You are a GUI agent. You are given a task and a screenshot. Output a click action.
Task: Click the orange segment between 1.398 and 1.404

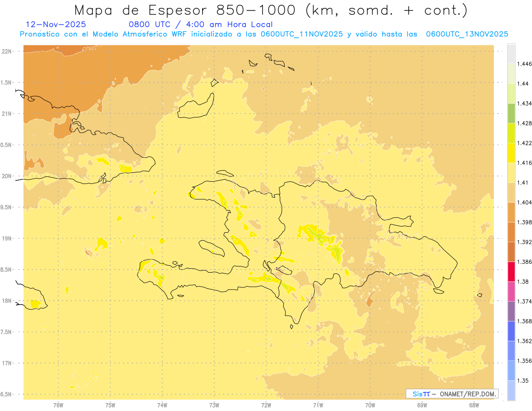[511, 212]
